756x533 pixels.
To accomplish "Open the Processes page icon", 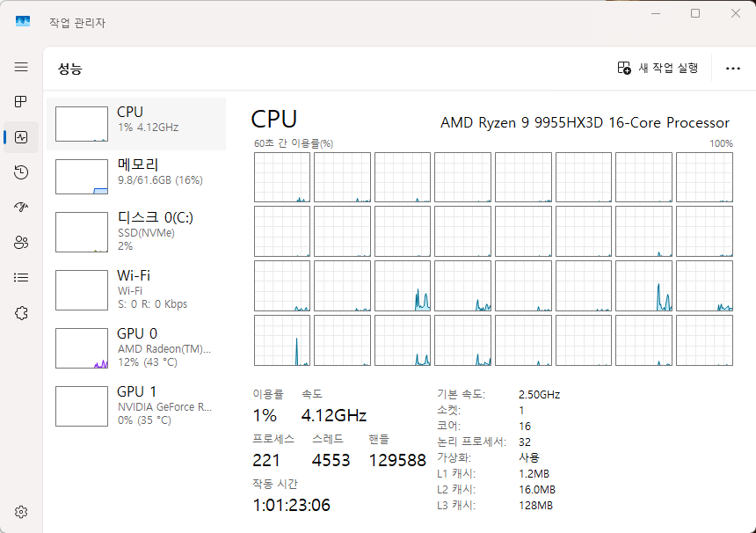I will click(21, 102).
